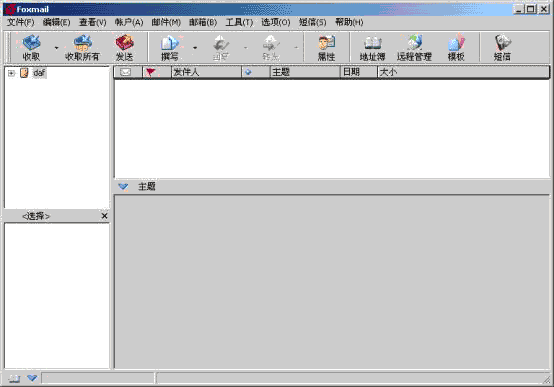Click the 发送 send icon
The height and width of the screenshot is (387, 554).
coord(124,47)
